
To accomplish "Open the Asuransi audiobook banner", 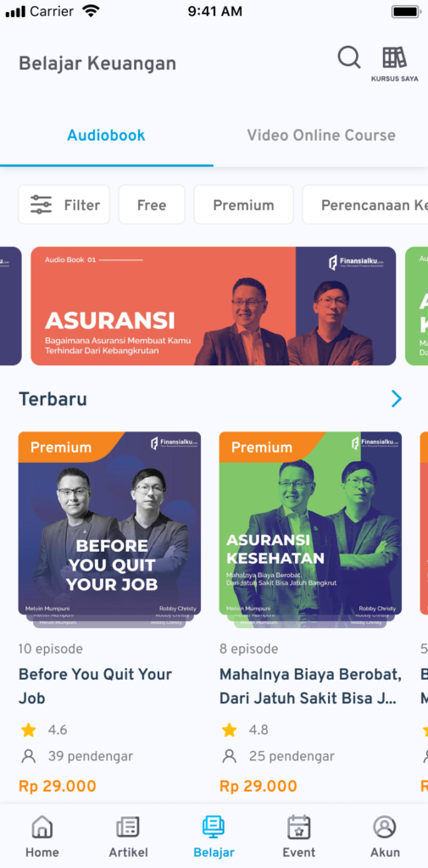I will pyautogui.click(x=214, y=306).
